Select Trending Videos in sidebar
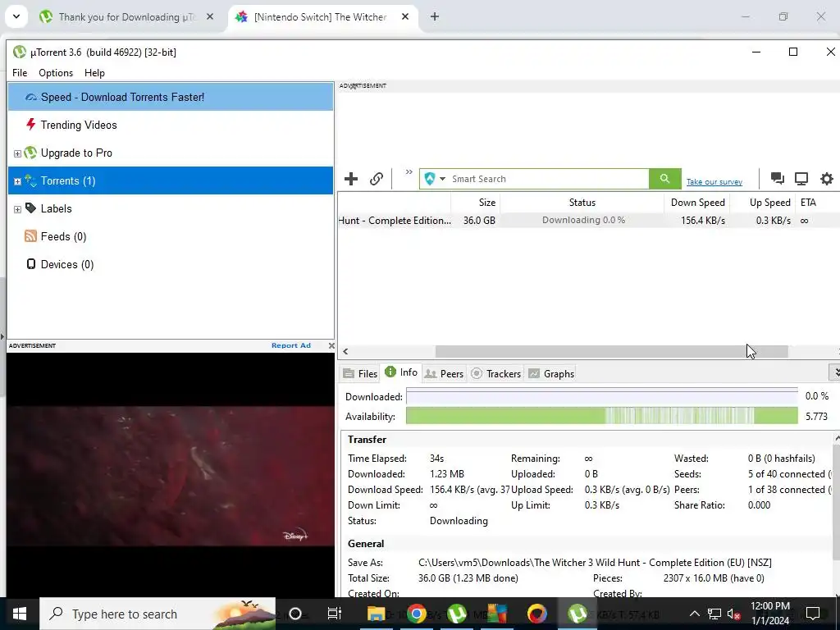Viewport: 840px width, 630px height. click(x=171, y=125)
